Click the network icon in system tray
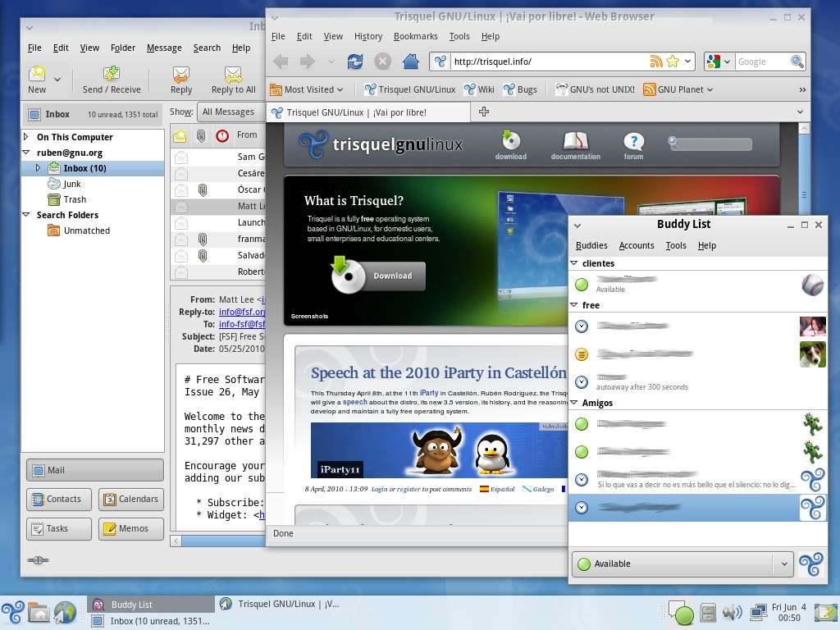This screenshot has width=840, height=630. click(758, 612)
